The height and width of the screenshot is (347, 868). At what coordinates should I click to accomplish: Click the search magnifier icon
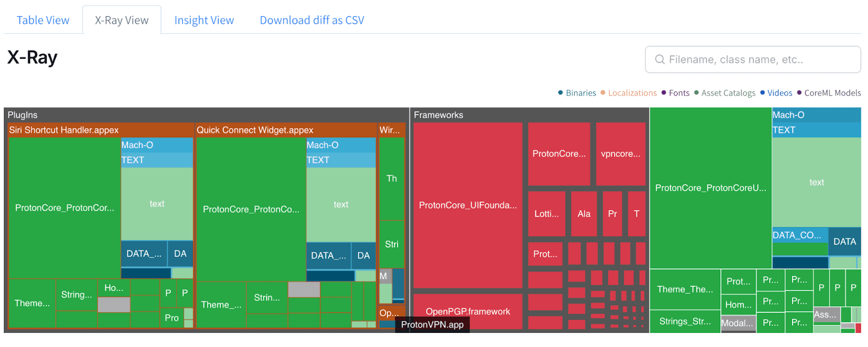tap(660, 60)
